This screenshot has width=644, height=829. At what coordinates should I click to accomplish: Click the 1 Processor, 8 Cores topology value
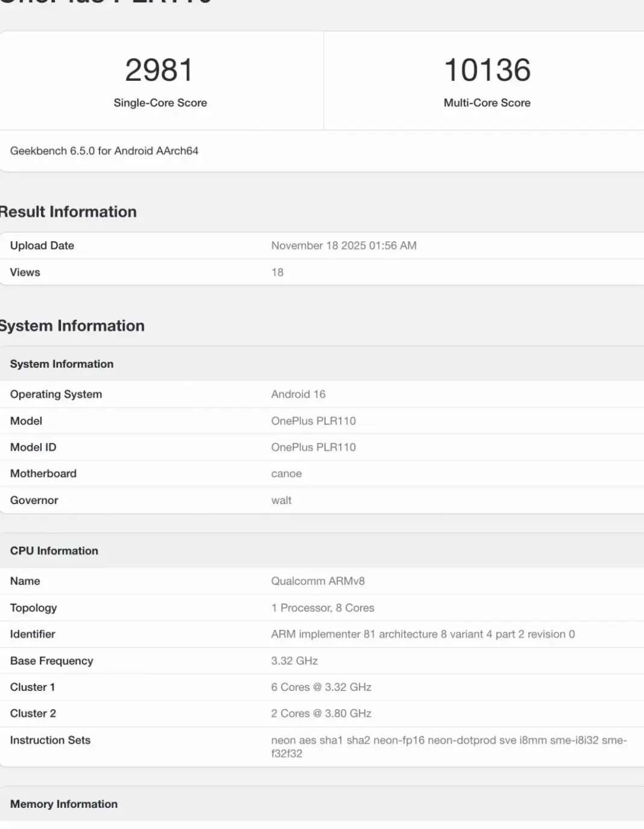tap(323, 608)
